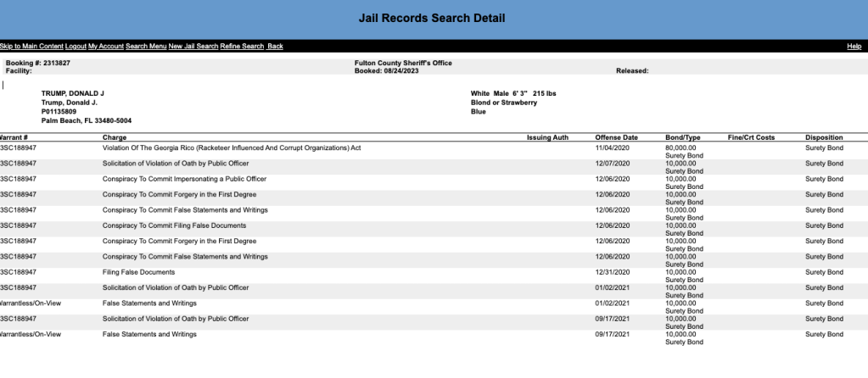
Task: Go back using the Back link
Action: coord(276,46)
